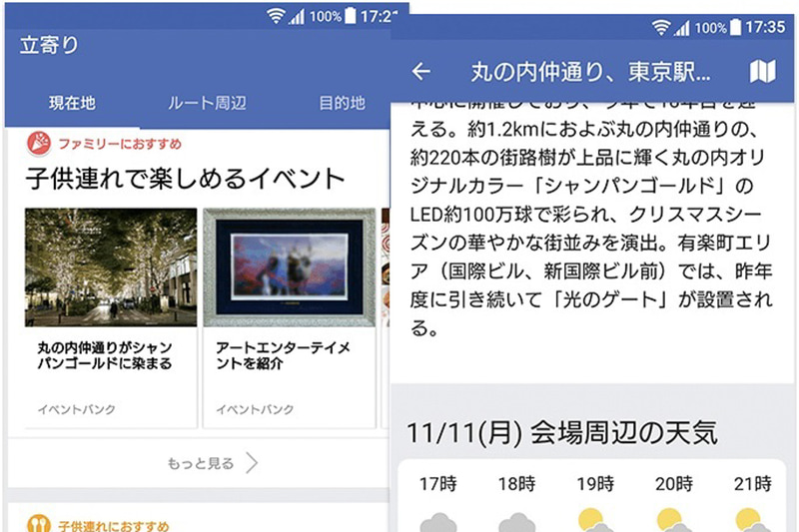
Task: Tap the 19時 partly sunny icon
Action: pyautogui.click(x=595, y=520)
